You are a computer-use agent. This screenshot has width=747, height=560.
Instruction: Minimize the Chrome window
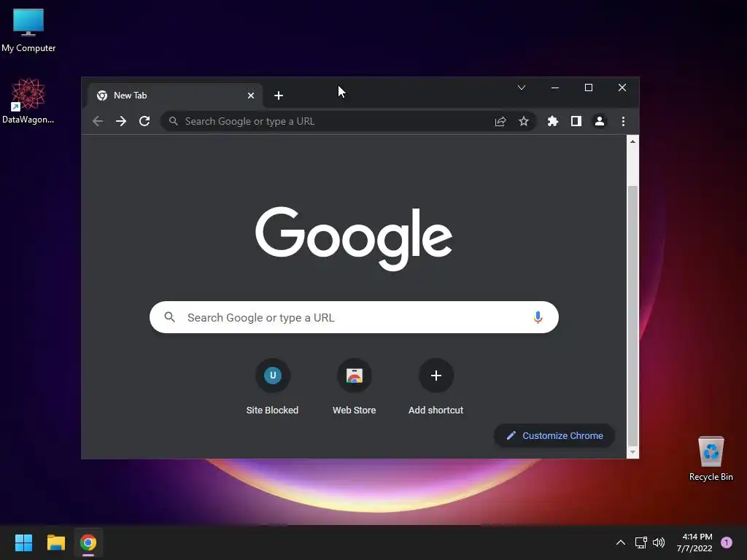[555, 87]
